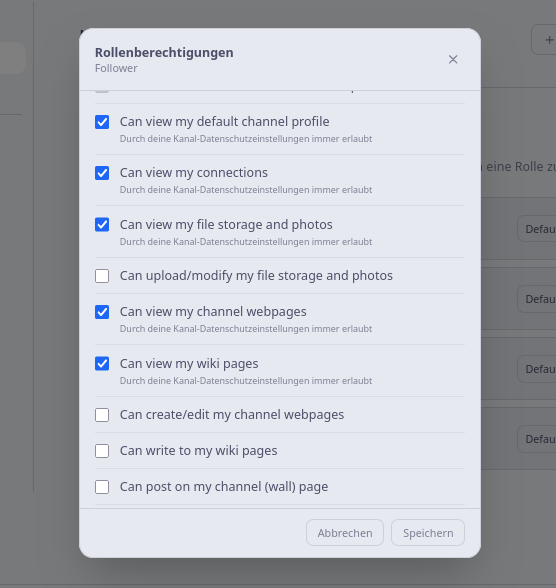The width and height of the screenshot is (556, 588).
Task: Enable 'Can create/edit my channel webpages'
Action: click(x=102, y=415)
